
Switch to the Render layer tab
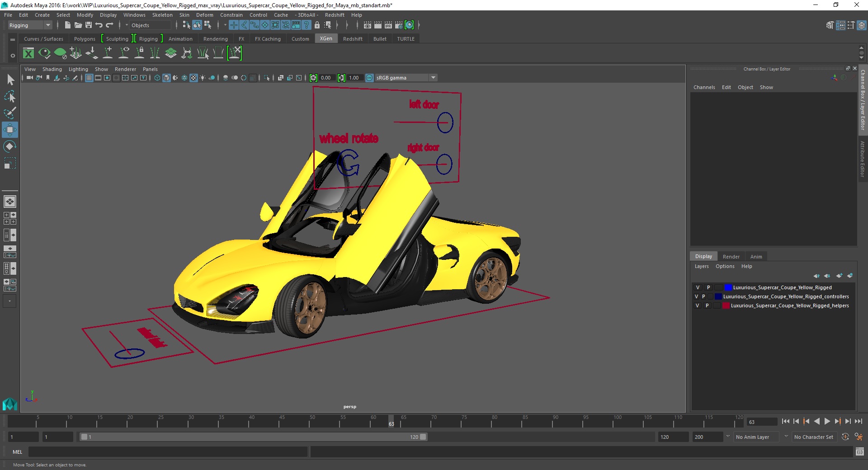(731, 257)
